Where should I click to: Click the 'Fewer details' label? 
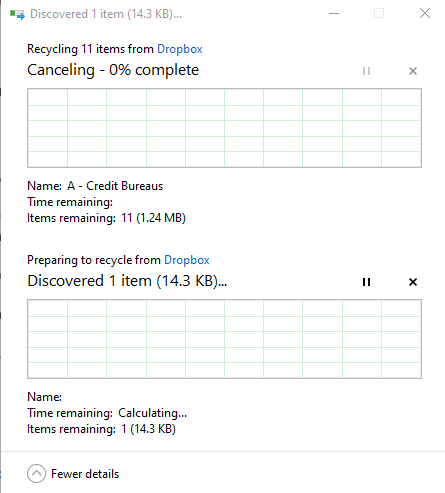pyautogui.click(x=85, y=474)
